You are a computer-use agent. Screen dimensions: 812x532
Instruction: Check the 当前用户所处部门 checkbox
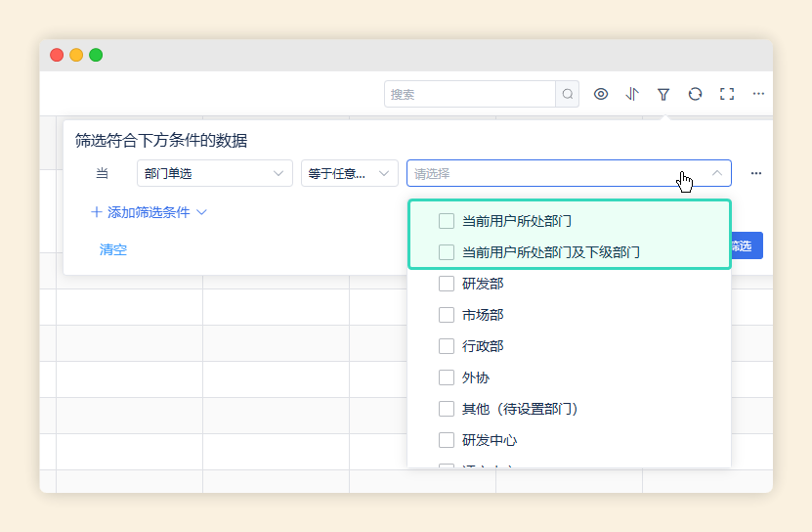pos(447,221)
